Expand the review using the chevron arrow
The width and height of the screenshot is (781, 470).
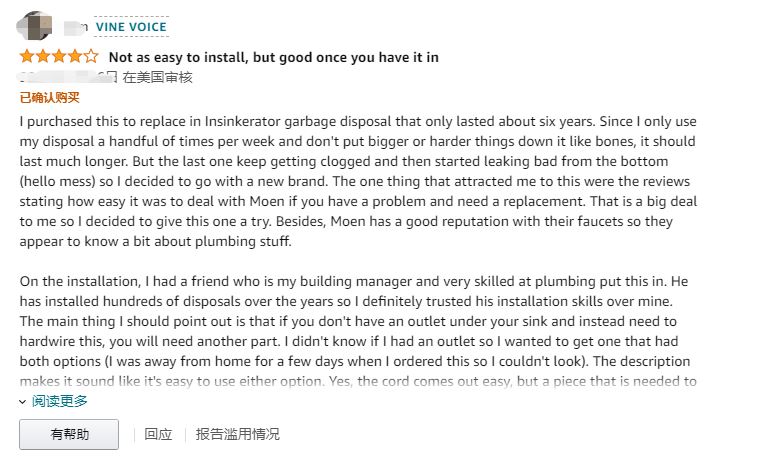click(x=22, y=401)
